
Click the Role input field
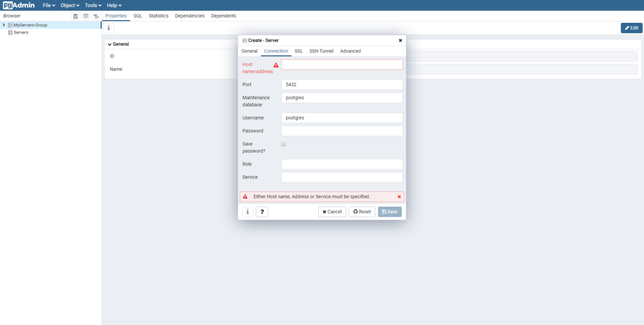click(x=342, y=164)
